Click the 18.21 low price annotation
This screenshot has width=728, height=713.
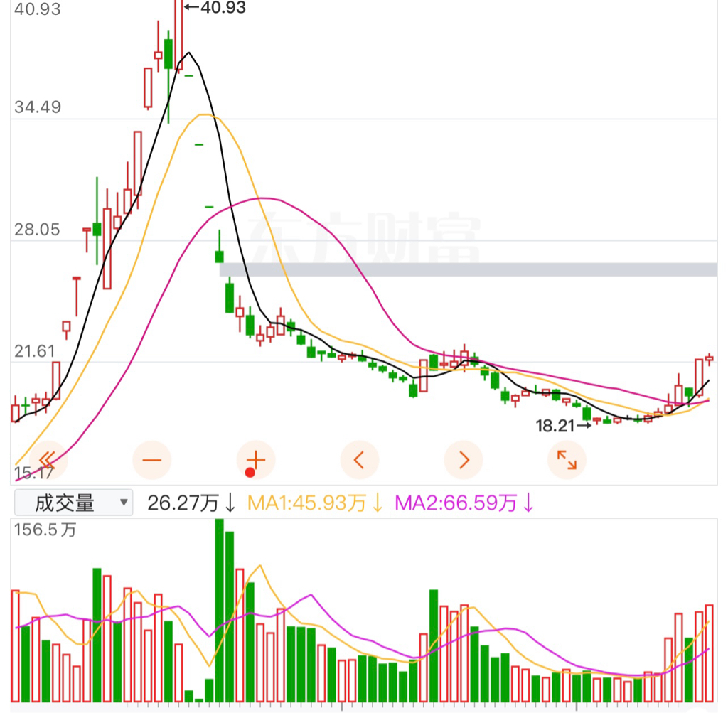[x=563, y=425]
